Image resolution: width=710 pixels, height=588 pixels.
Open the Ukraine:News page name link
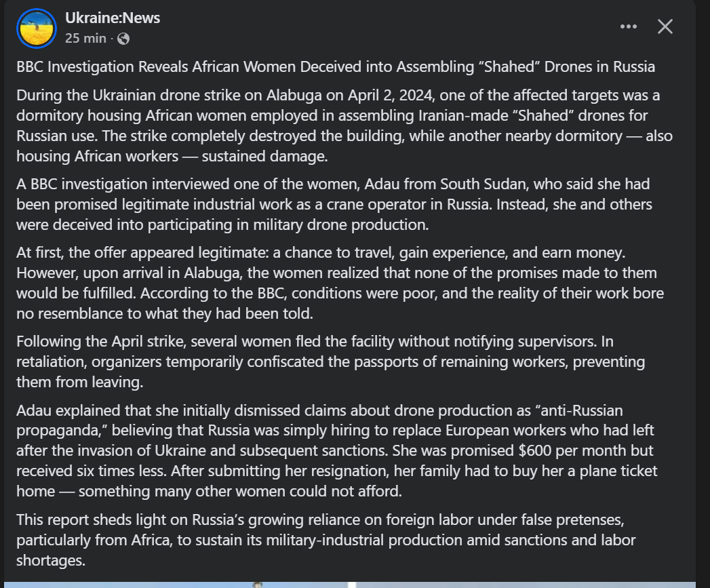coord(113,18)
